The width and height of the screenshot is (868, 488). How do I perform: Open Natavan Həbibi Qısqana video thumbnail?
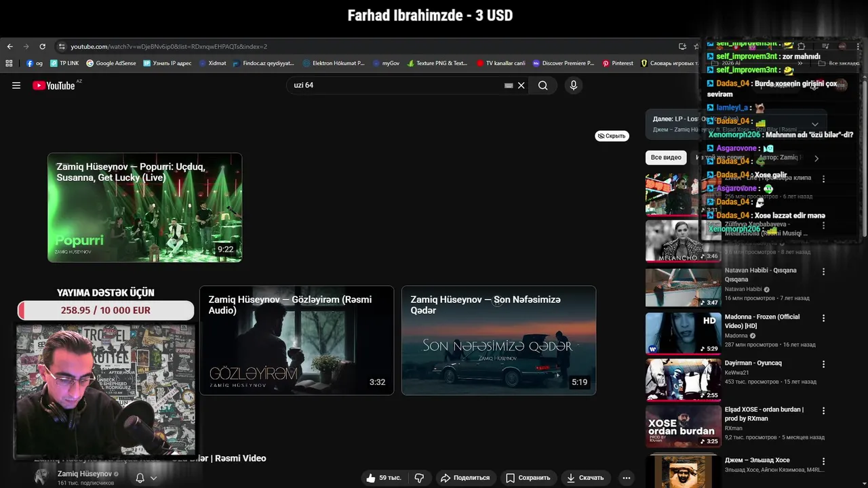(683, 287)
